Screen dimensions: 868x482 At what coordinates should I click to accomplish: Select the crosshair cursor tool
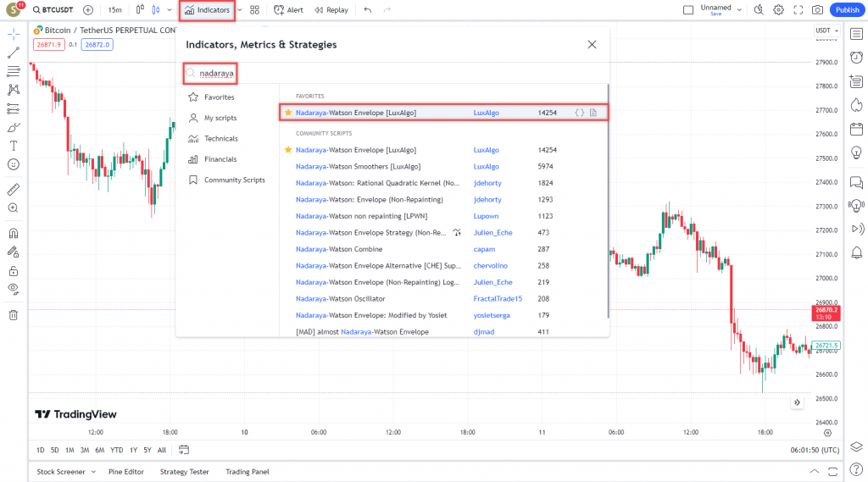(x=14, y=35)
